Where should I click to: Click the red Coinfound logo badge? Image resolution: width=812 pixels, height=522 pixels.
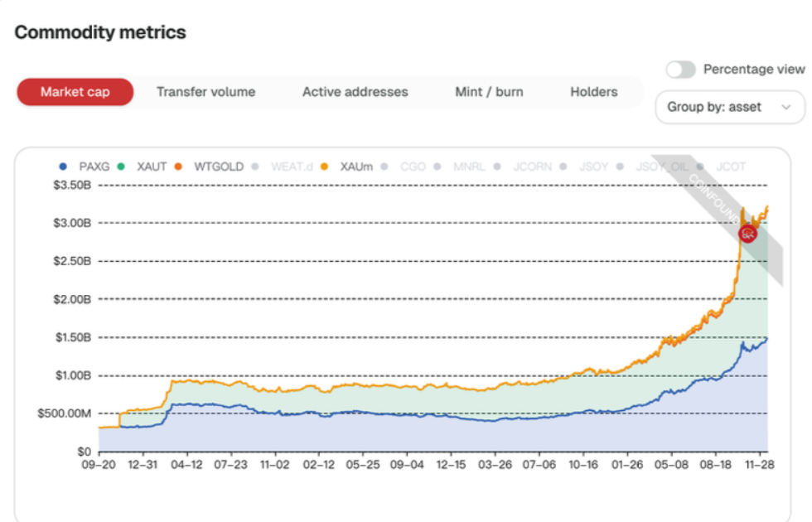748,234
